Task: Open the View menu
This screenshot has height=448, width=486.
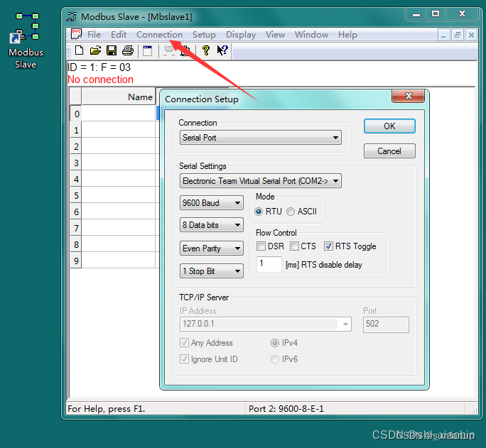Action: (x=275, y=35)
